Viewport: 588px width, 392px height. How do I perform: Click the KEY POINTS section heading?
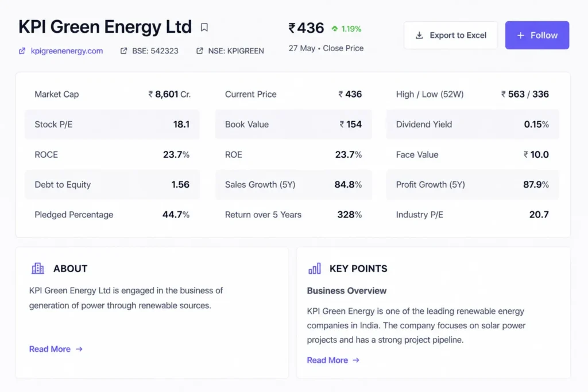click(358, 269)
